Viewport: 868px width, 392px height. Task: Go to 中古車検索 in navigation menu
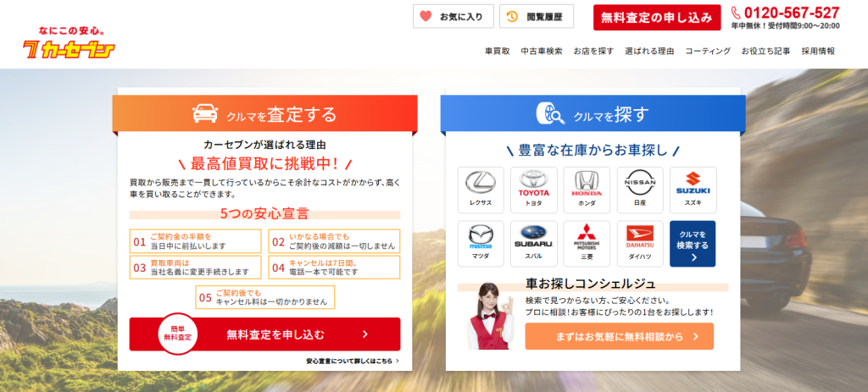(542, 52)
